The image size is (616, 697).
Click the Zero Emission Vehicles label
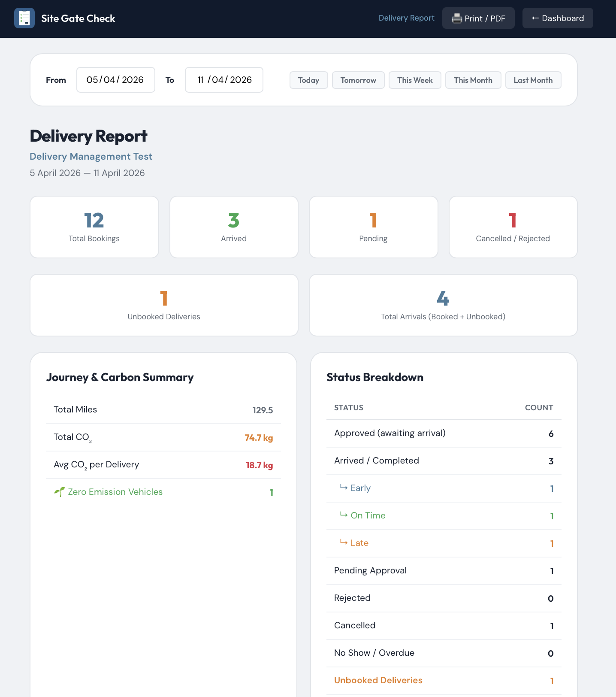(115, 492)
